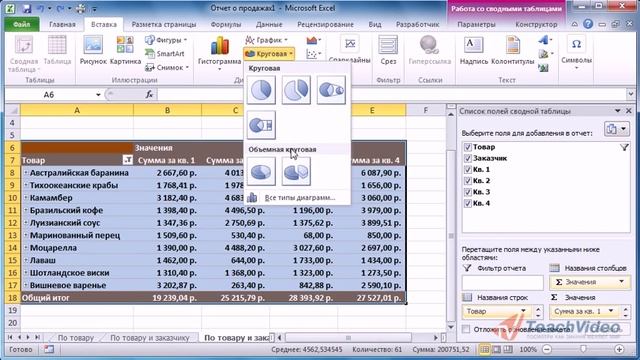Insert a Срез slicer filter

tap(388, 51)
